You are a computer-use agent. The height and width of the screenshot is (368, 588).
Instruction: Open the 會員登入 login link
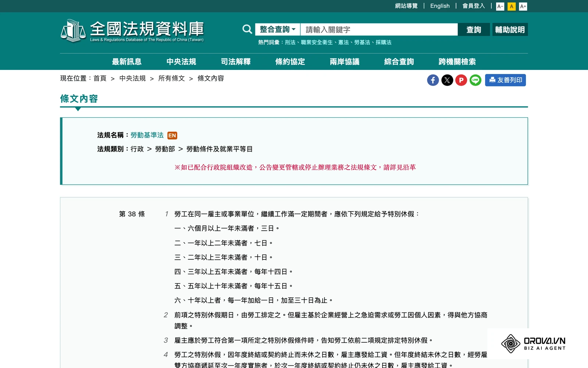pos(474,6)
